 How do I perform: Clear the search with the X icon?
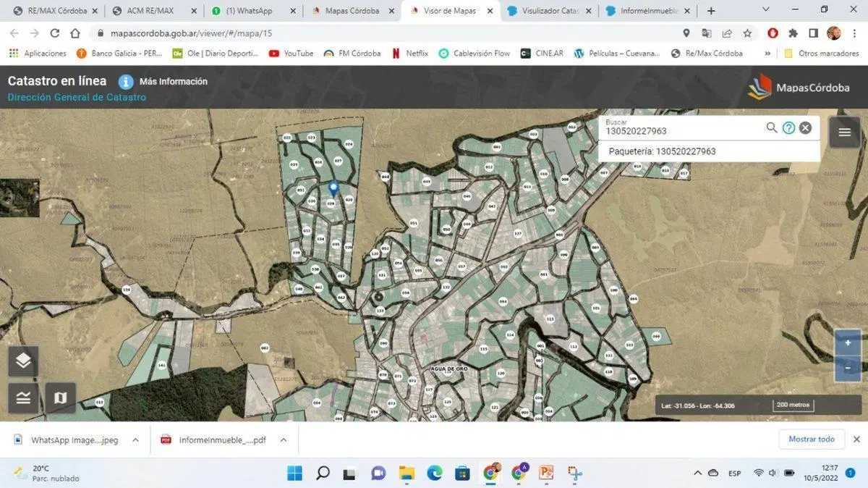[x=805, y=128]
